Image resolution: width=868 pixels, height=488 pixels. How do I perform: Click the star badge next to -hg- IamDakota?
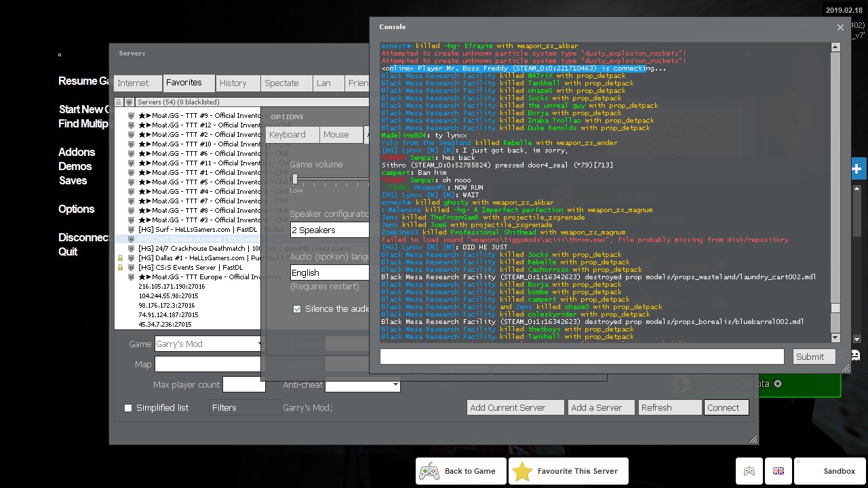[778, 384]
